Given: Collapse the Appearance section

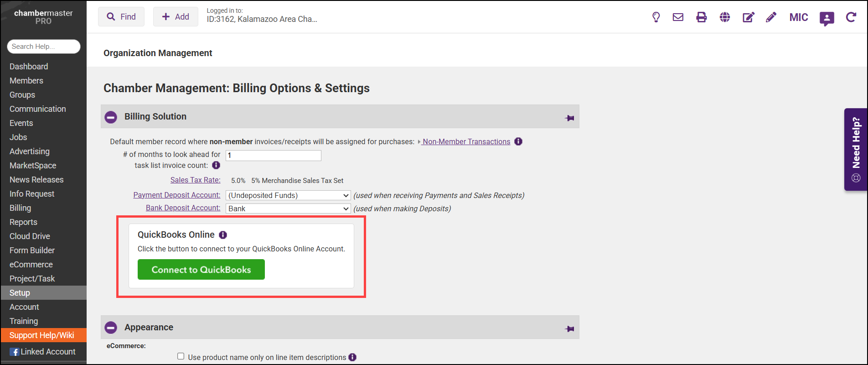Looking at the screenshot, I should [111, 328].
